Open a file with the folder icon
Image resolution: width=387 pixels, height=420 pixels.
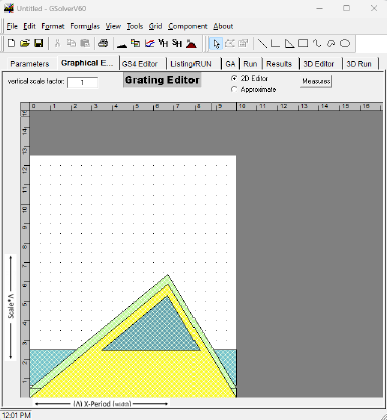click(25, 43)
